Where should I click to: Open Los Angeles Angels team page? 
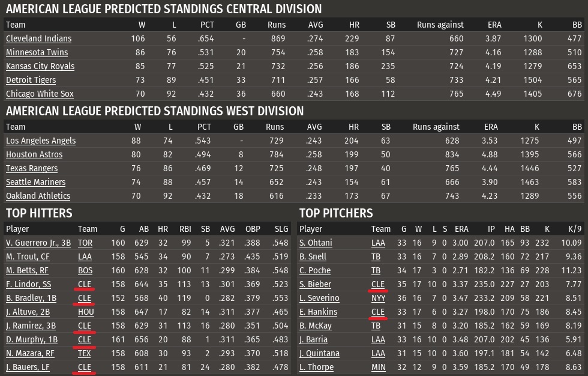[41, 141]
